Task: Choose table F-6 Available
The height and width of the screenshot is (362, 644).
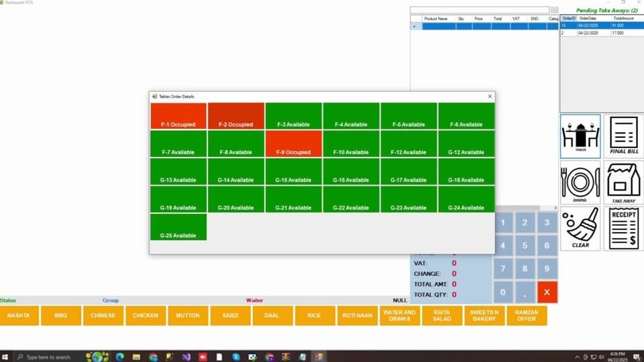Action: (x=466, y=116)
